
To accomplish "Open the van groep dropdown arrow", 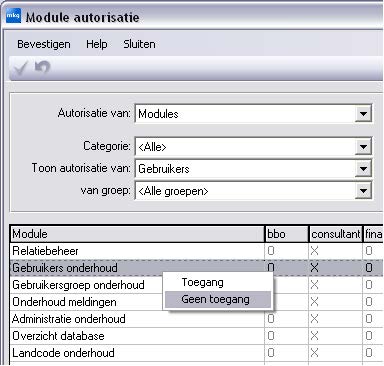I will coord(363,191).
